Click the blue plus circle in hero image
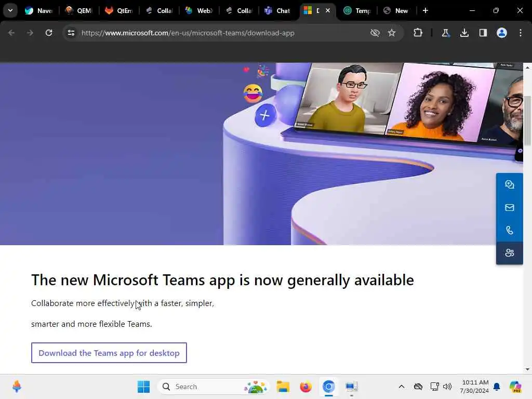 click(x=265, y=116)
